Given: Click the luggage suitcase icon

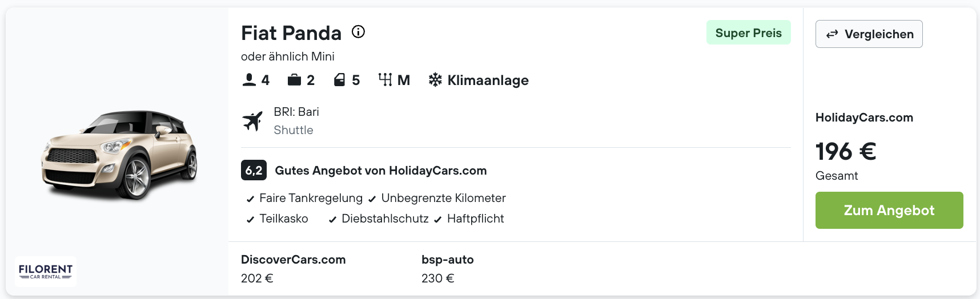Looking at the screenshot, I should [x=294, y=80].
